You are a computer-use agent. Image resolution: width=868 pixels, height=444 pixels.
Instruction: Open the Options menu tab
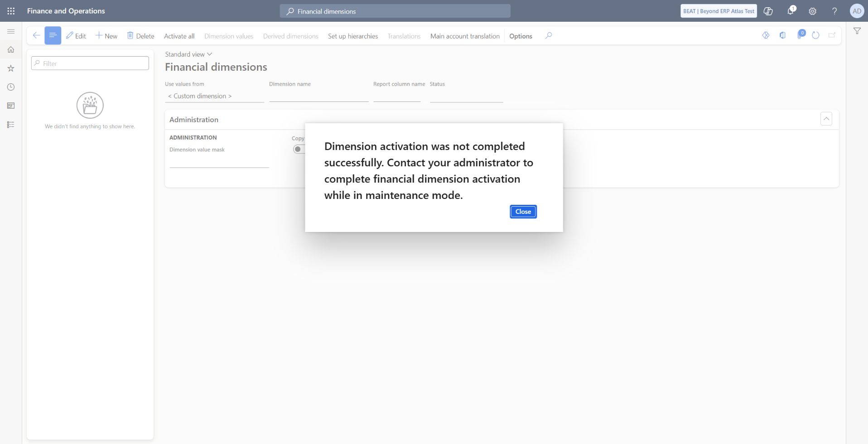[521, 36]
